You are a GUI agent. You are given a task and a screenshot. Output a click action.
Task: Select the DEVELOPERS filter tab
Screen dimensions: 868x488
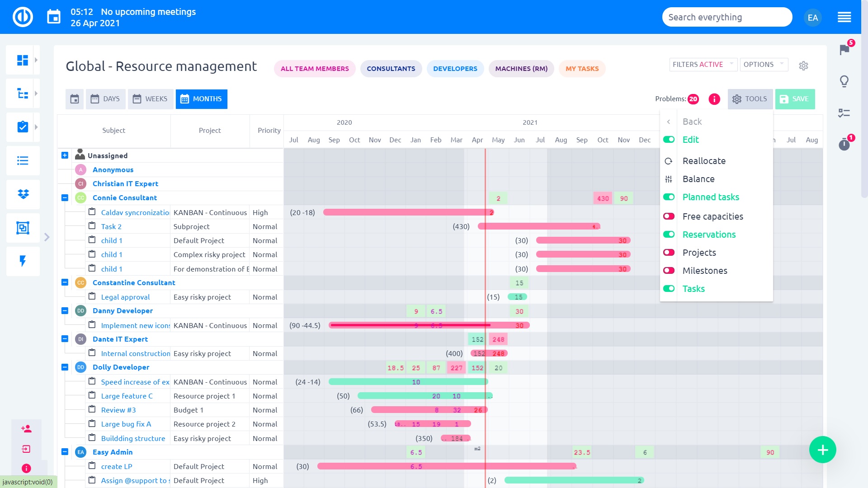(x=455, y=68)
